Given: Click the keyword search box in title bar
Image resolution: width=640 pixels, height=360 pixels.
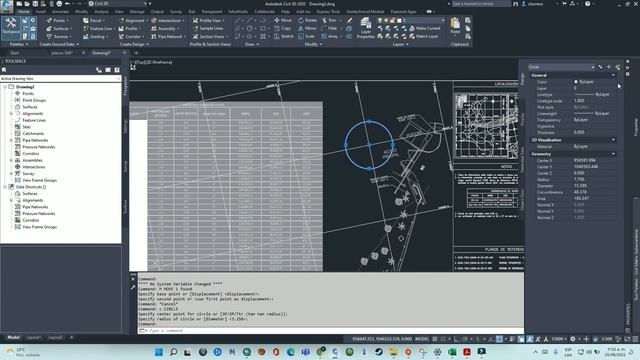Looking at the screenshot, I should tap(480, 4).
